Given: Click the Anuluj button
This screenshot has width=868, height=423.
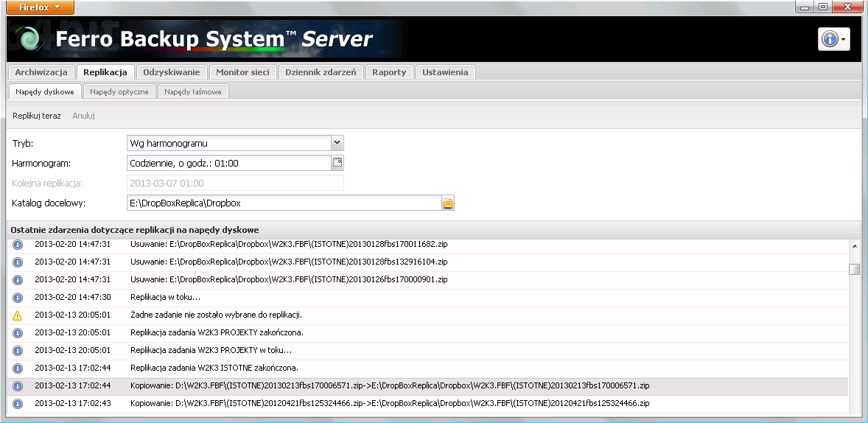Looking at the screenshot, I should tap(83, 116).
